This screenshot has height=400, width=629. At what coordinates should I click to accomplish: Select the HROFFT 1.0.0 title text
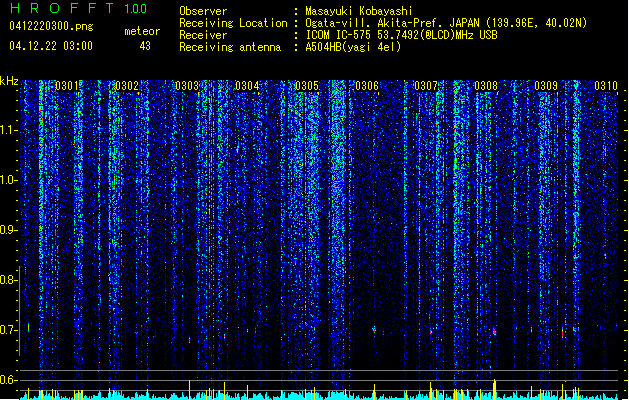click(x=78, y=8)
